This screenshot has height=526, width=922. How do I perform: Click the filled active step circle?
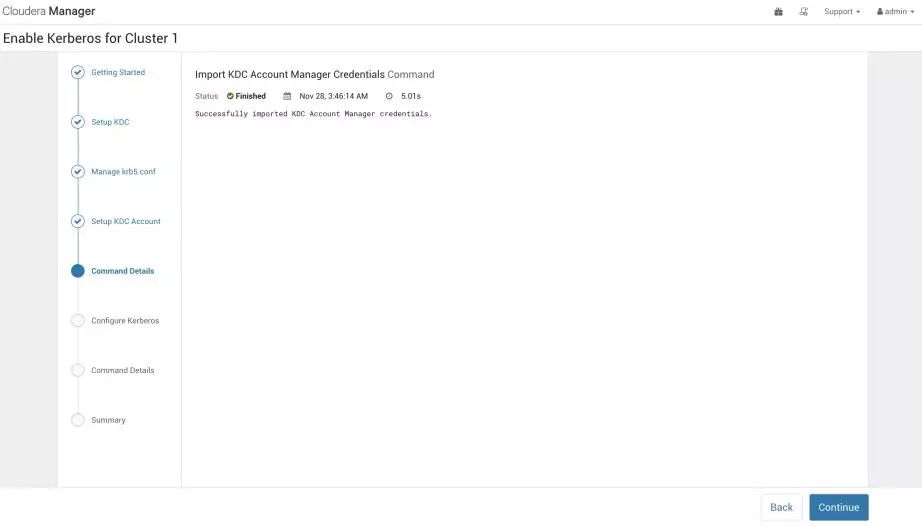click(x=78, y=271)
